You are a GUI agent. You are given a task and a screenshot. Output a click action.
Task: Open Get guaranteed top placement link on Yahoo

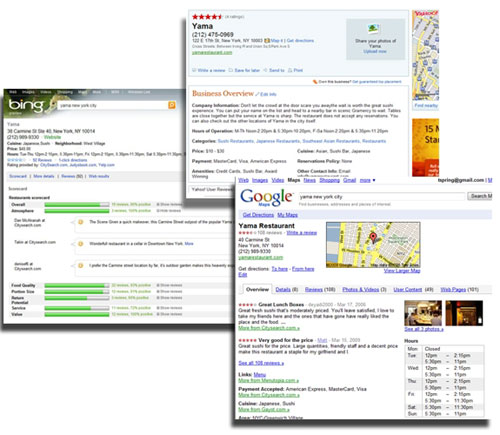click(377, 82)
